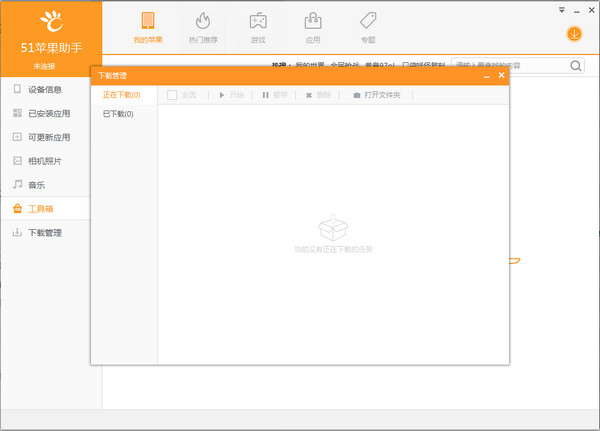Open the 游戏 gamepad section
This screenshot has width=600, height=431.
[257, 28]
